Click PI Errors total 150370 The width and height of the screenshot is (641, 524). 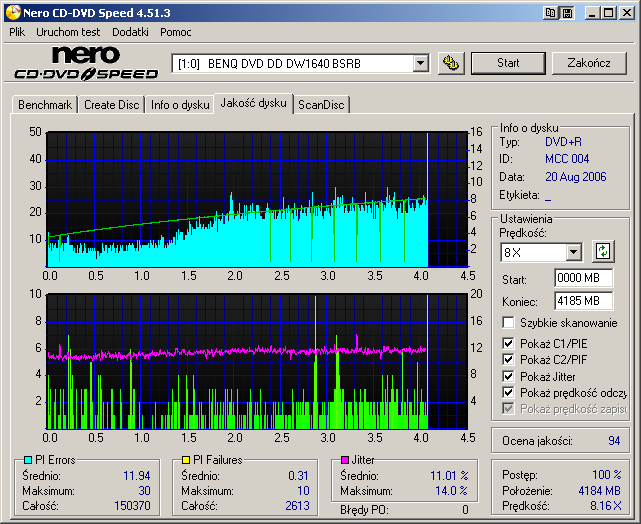(x=132, y=506)
